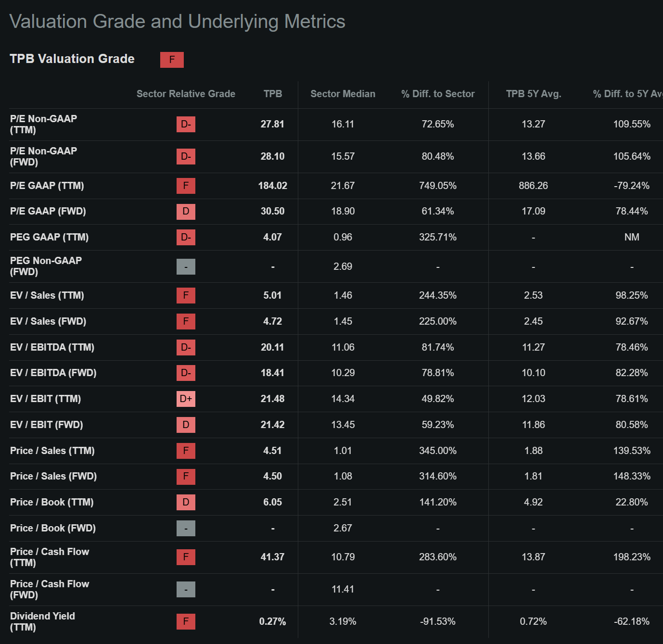Viewport: 663px width, 644px height.
Task: Click the gray dash badge for PEG Non-GAAP (FWD)
Action: [x=186, y=266]
